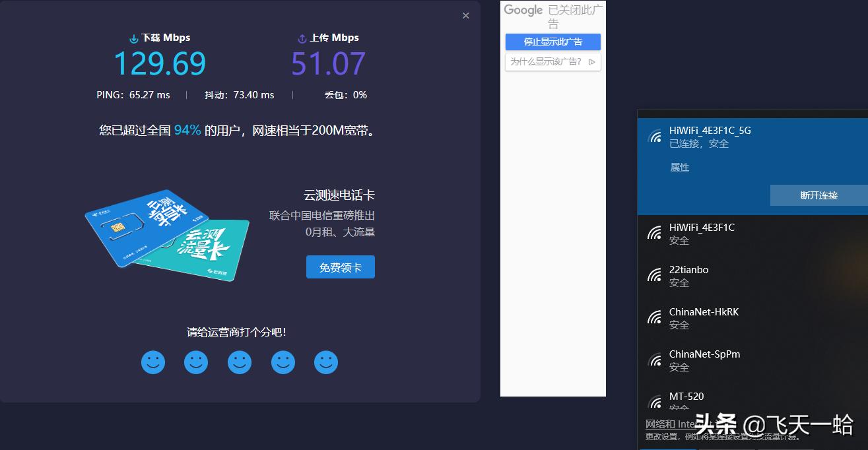Image resolution: width=868 pixels, height=450 pixels.
Task: Open 属性 for the connected network
Action: (679, 167)
